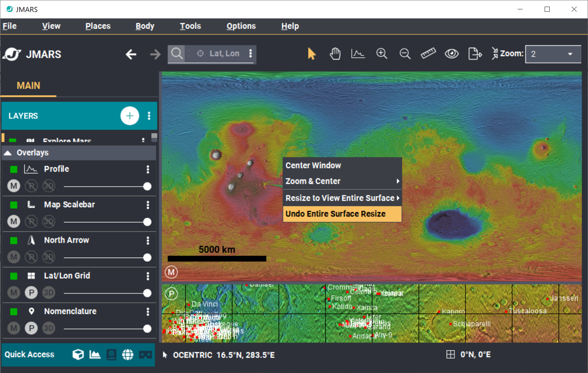Click the VR goggles Quick Access icon
This screenshot has height=373, width=588.
145,355
